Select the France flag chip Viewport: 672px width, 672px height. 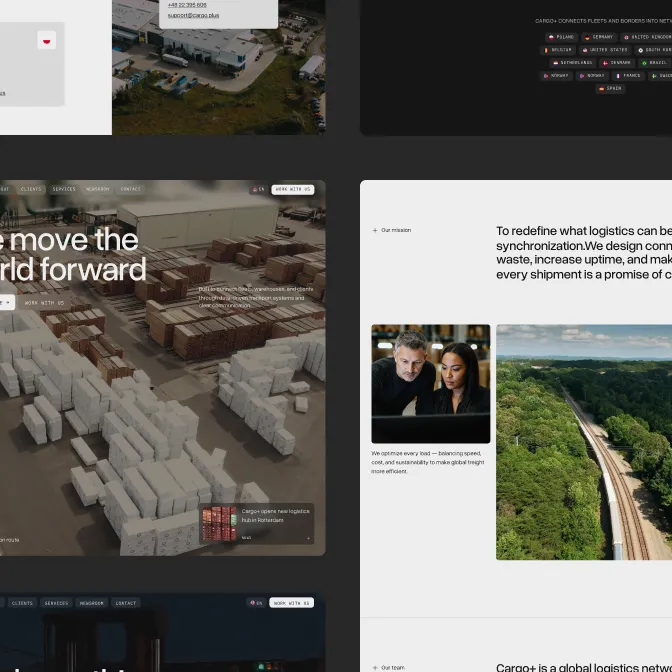(x=628, y=76)
